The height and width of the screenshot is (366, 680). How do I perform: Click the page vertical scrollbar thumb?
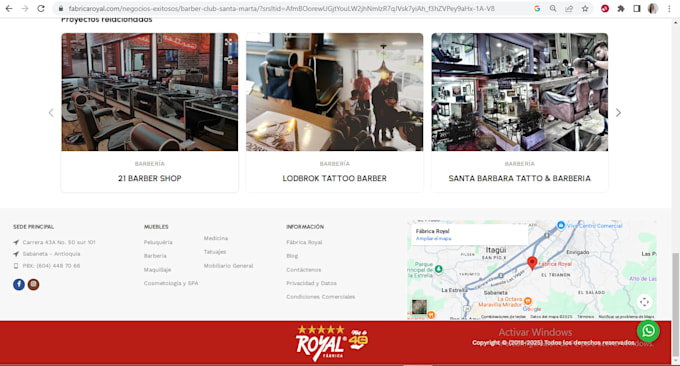tap(675, 304)
